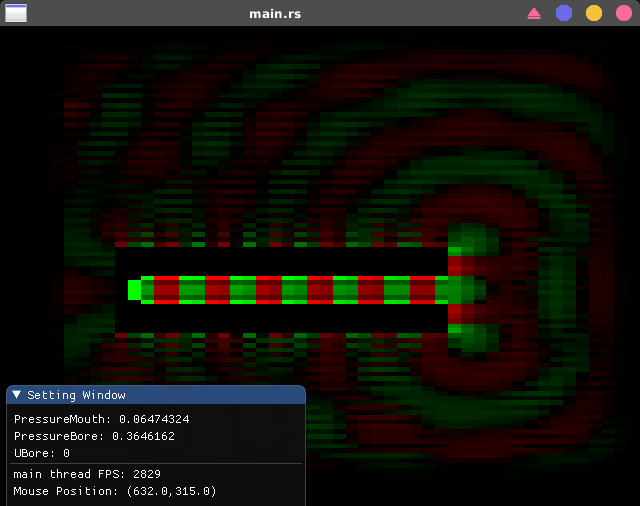Screen dimensions: 640x506
Task: Select the PressureMouth: 0.06474324 text
Action: click(102, 419)
